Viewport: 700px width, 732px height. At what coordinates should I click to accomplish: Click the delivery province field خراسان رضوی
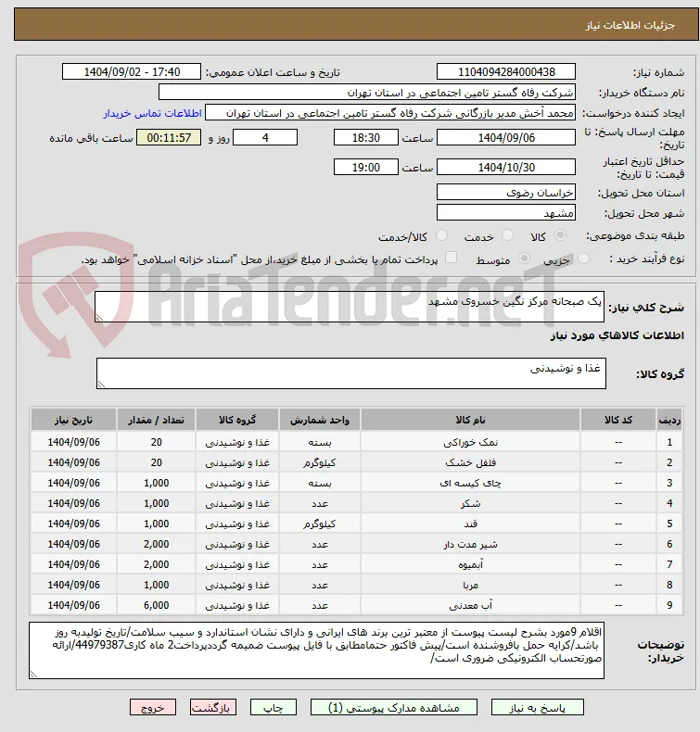(x=505, y=193)
